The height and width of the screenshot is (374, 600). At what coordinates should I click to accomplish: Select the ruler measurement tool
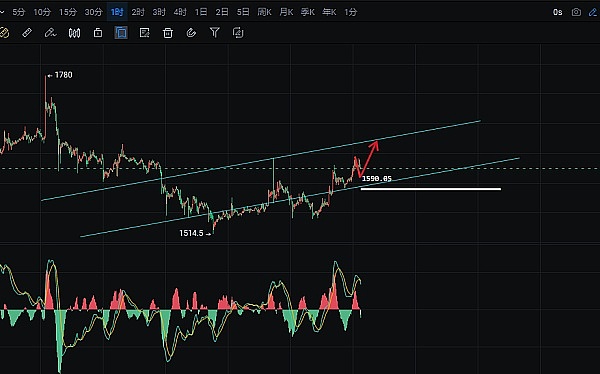[27, 33]
